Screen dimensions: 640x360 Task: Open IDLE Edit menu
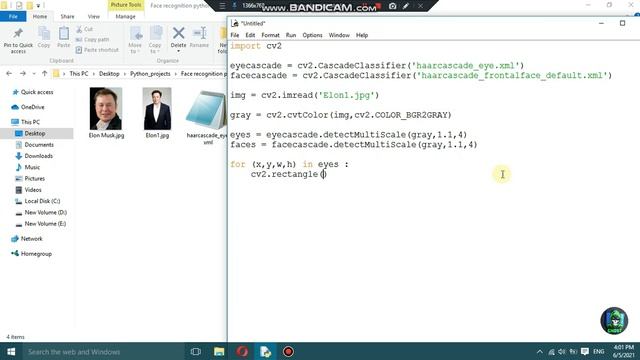(250, 35)
